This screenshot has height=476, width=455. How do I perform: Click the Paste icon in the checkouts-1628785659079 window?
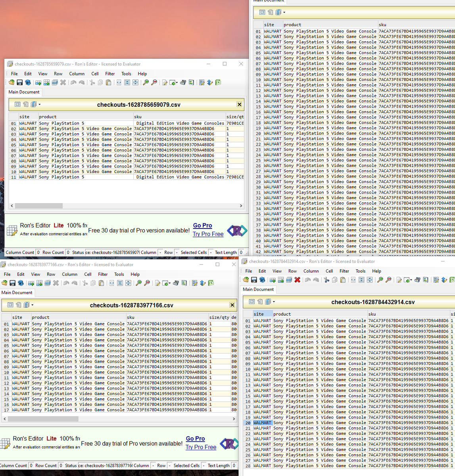click(108, 83)
